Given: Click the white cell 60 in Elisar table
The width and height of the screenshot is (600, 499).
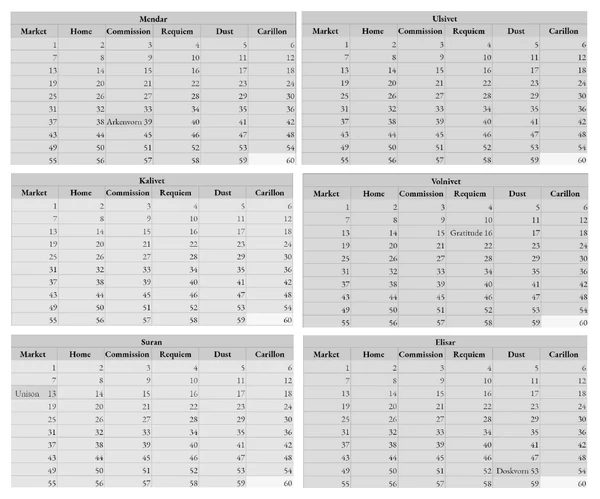Looking at the screenshot, I should pyautogui.click(x=563, y=483).
